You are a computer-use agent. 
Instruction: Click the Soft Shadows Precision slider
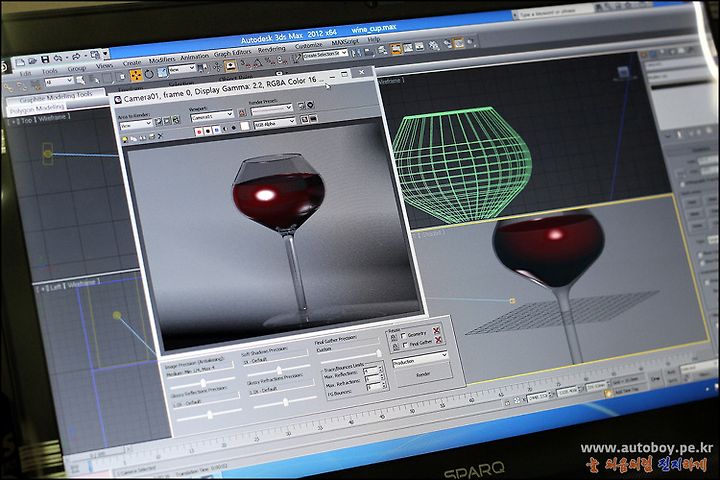[x=279, y=371]
